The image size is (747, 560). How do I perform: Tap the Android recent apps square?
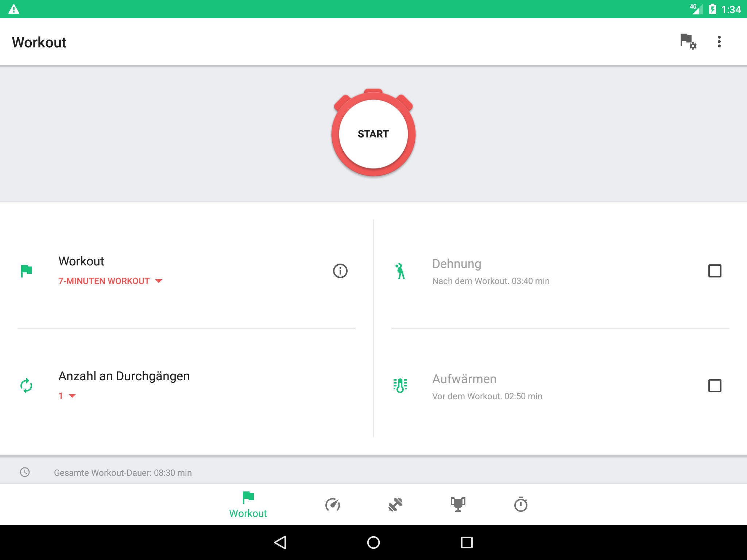tap(467, 542)
